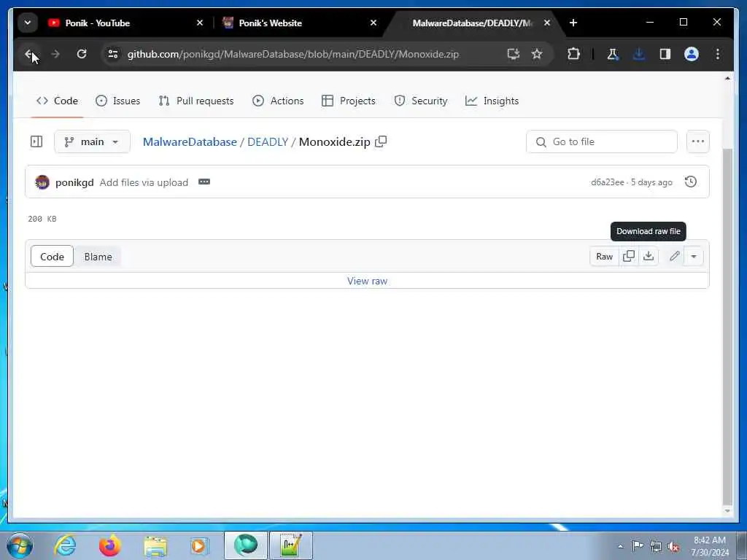Open Windows Media Player from the taskbar

click(x=200, y=545)
